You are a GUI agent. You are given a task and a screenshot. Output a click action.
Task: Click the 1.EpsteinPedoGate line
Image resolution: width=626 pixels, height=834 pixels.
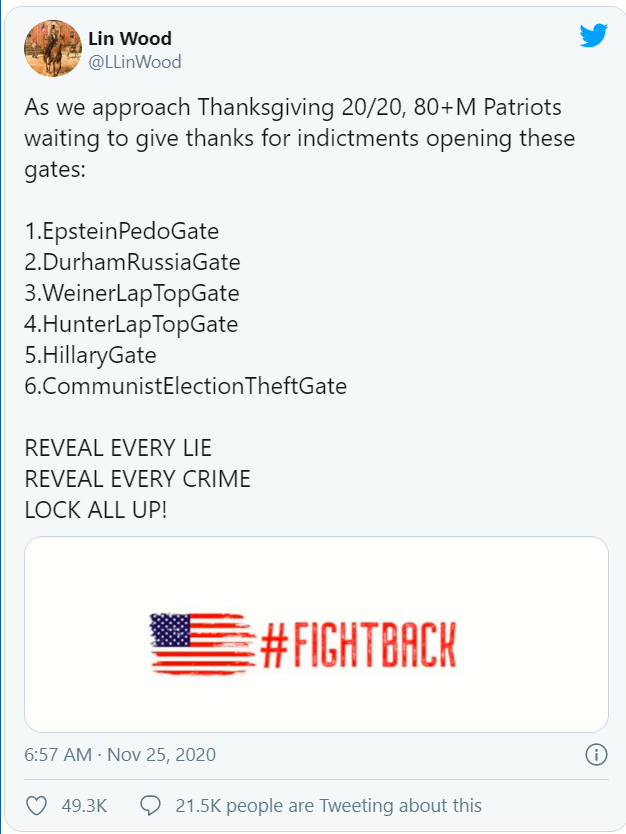click(x=122, y=231)
